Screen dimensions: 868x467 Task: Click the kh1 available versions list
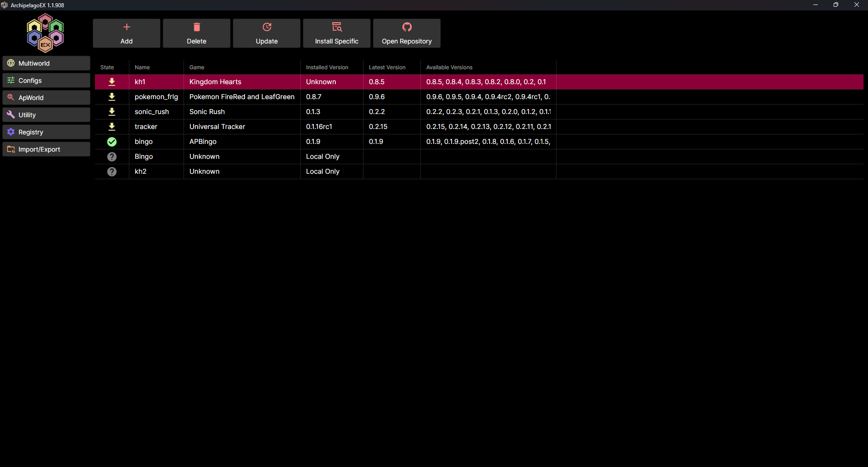tap(488, 82)
